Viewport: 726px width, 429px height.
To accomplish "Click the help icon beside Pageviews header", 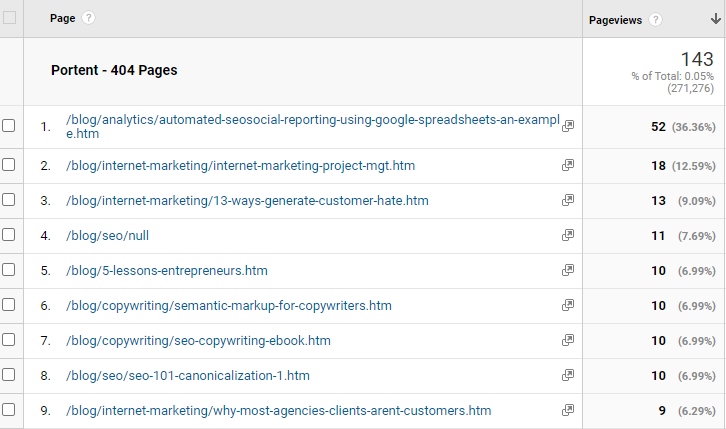I will [x=656, y=19].
